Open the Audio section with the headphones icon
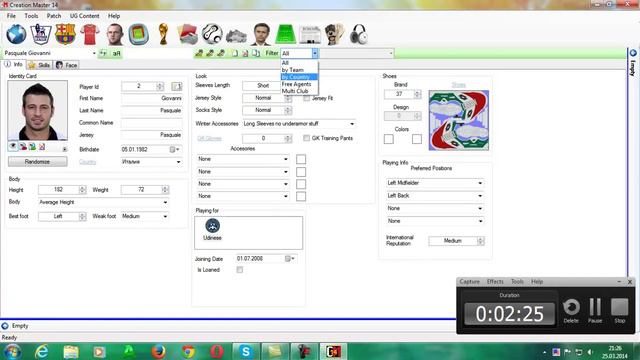The height and width of the screenshot is (360, 640). point(359,34)
